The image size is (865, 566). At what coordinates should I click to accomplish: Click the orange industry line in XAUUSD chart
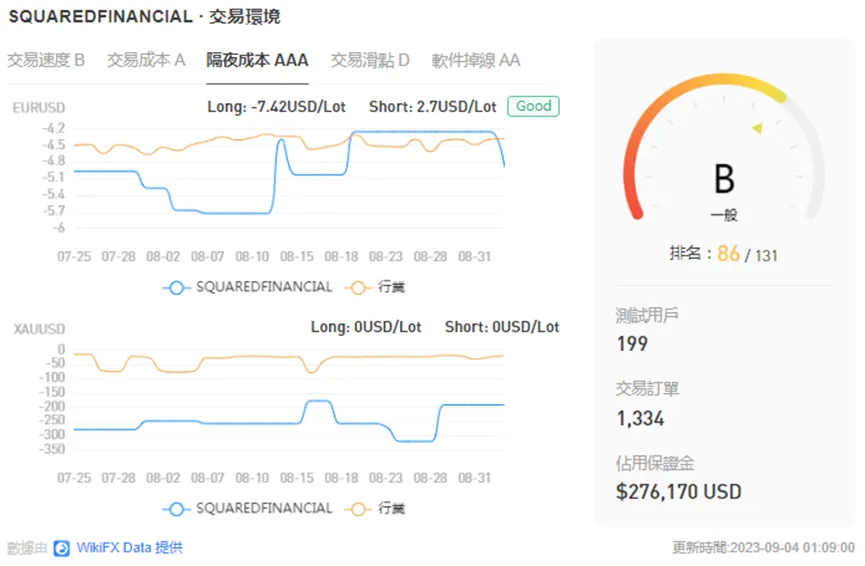point(386,357)
